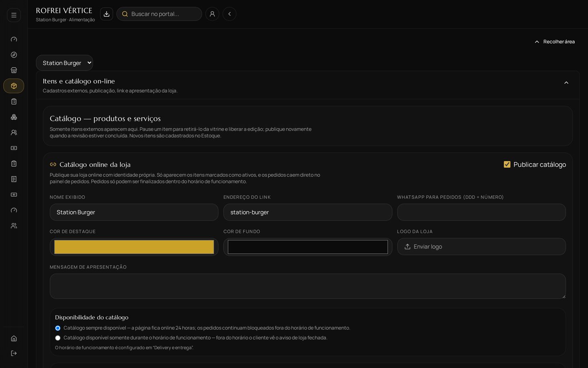Click the WhatsApp para pedidos field
The height and width of the screenshot is (368, 588).
[x=481, y=212]
